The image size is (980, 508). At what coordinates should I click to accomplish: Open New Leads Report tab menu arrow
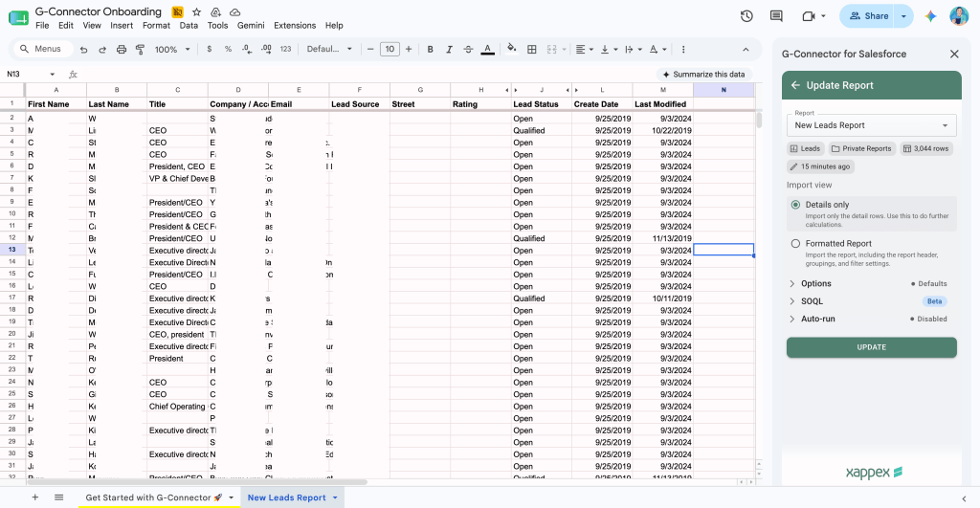pos(335,497)
